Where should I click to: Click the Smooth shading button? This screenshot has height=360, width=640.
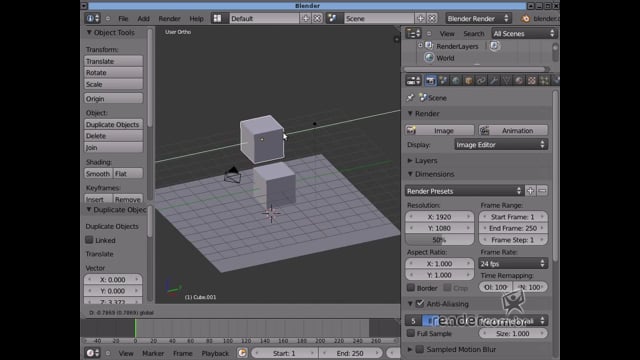(98, 173)
